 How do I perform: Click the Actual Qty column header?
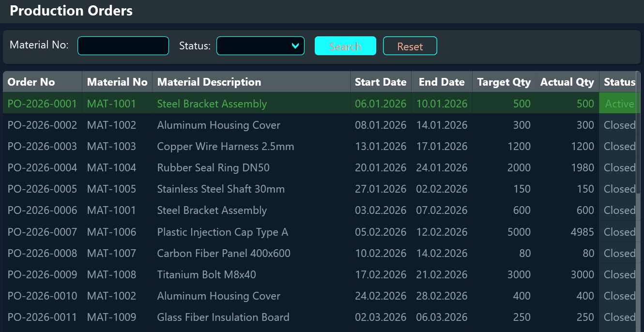(x=567, y=82)
